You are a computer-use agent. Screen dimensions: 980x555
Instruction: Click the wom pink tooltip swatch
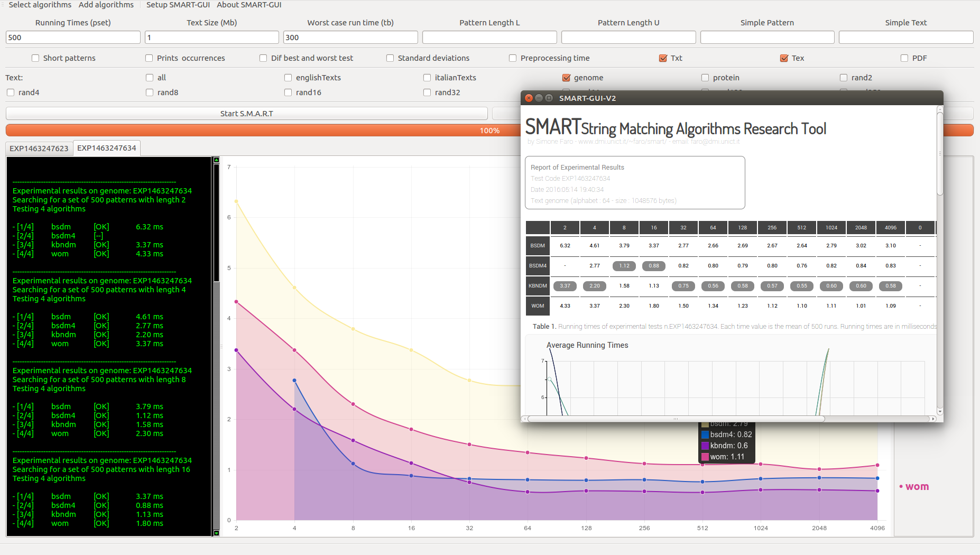pos(705,457)
